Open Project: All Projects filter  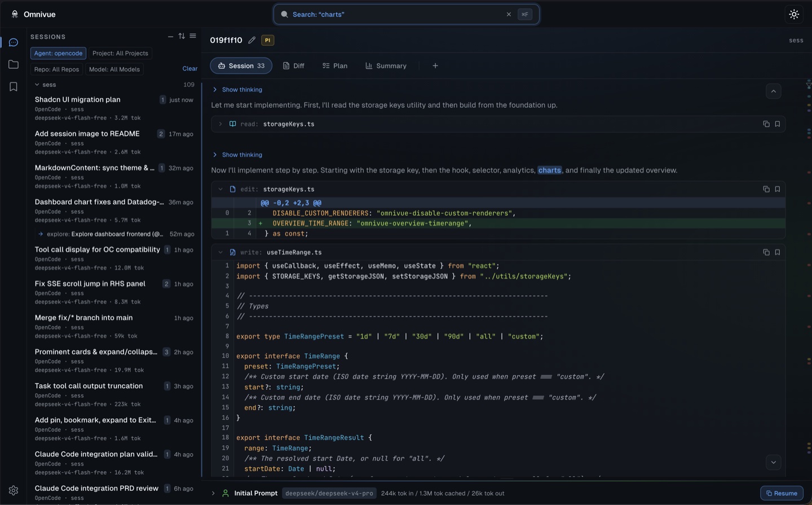[120, 53]
